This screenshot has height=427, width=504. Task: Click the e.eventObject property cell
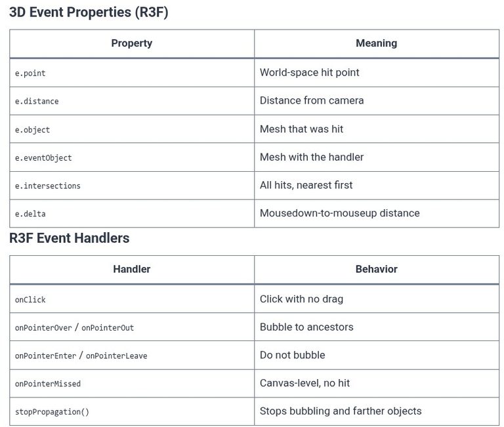click(x=132, y=157)
